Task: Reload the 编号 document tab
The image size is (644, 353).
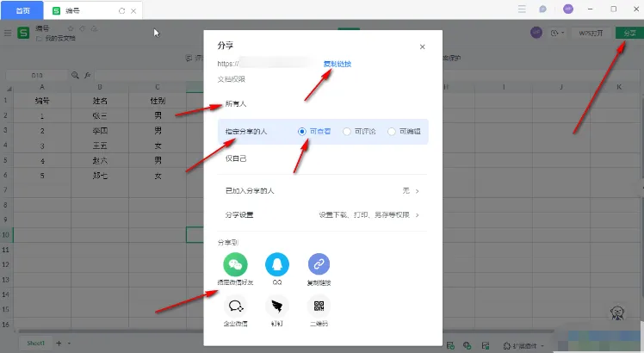Action: (x=121, y=11)
